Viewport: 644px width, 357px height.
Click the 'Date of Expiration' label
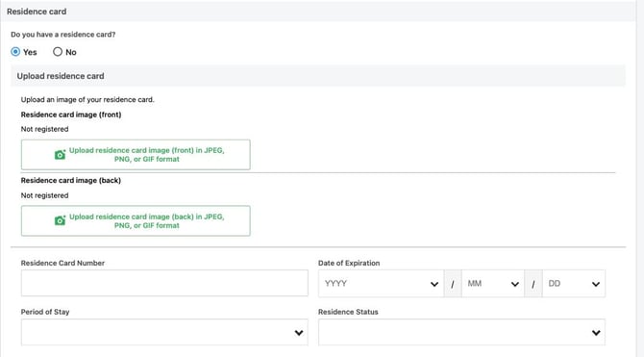[349, 264]
